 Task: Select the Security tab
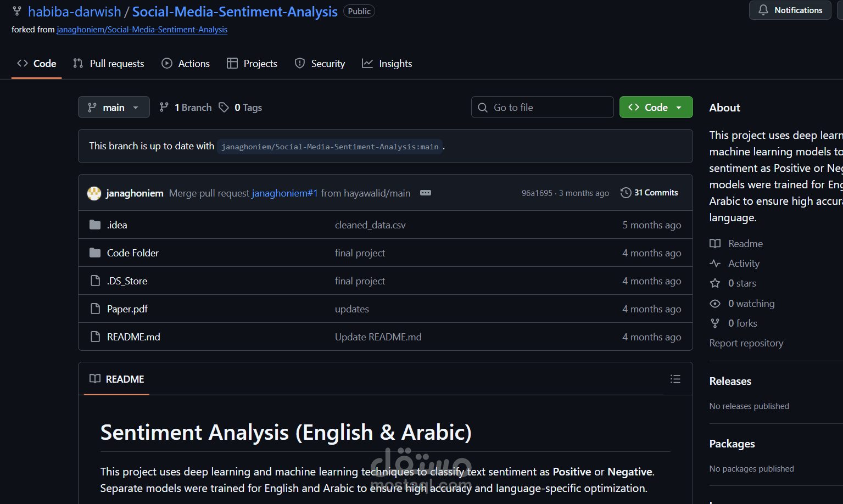[x=320, y=64]
